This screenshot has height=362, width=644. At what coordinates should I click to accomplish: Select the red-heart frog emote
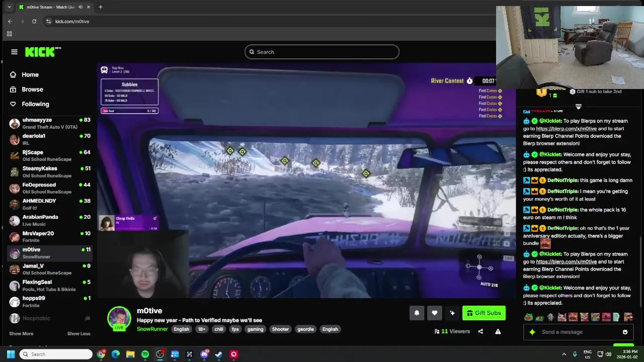point(528,317)
